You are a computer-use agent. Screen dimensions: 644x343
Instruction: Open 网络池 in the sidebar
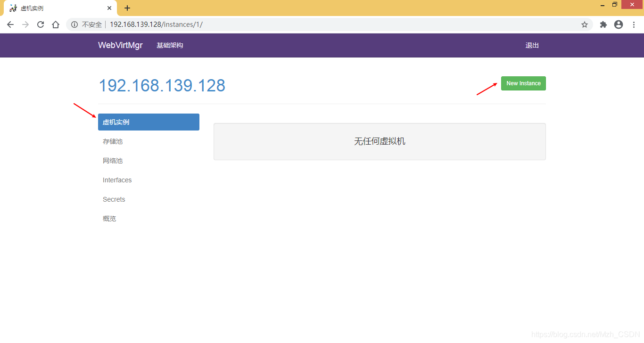(149, 161)
